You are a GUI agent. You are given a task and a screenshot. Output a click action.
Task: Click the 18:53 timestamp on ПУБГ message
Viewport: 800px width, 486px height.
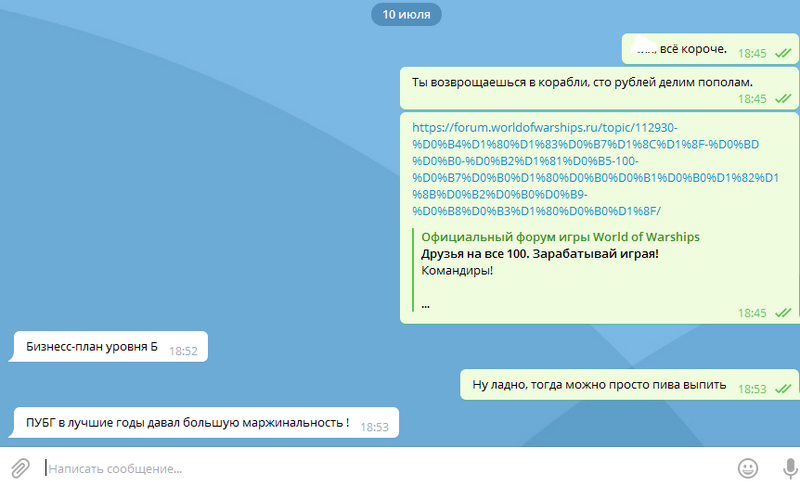[374, 427]
